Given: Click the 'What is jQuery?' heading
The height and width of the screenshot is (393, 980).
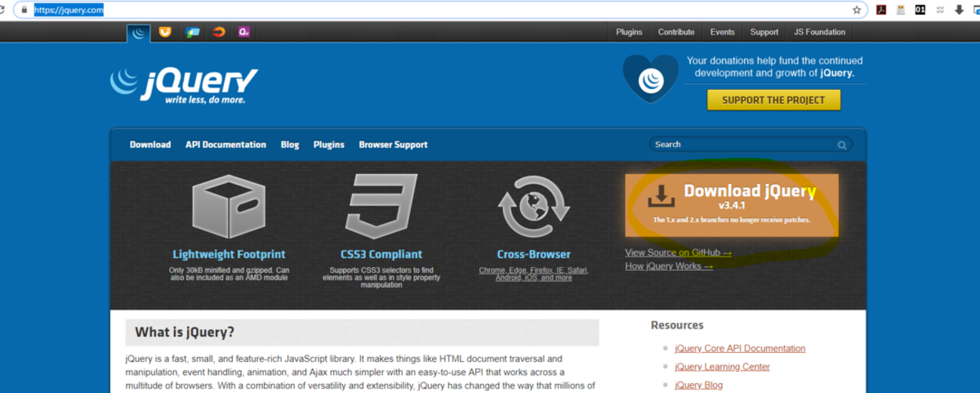Looking at the screenshot, I should (x=185, y=332).
